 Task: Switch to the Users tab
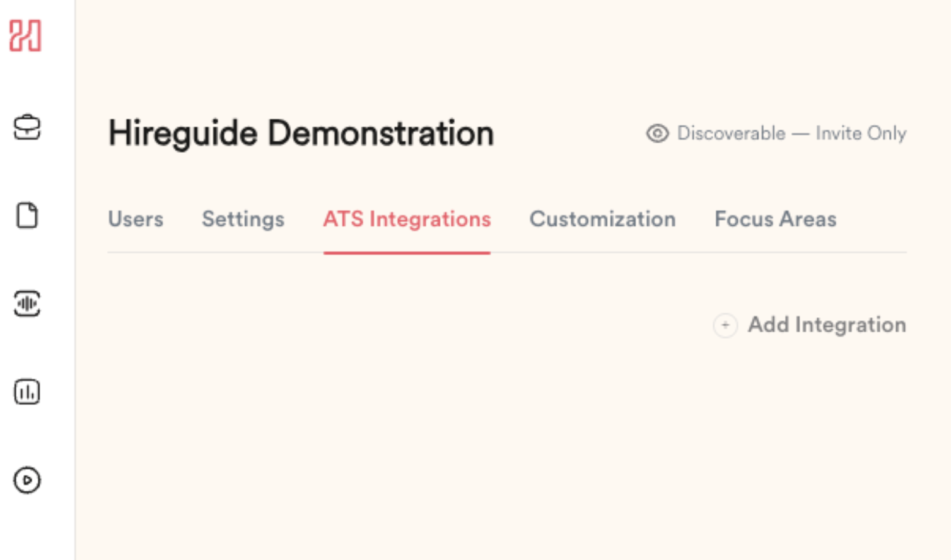coord(136,219)
